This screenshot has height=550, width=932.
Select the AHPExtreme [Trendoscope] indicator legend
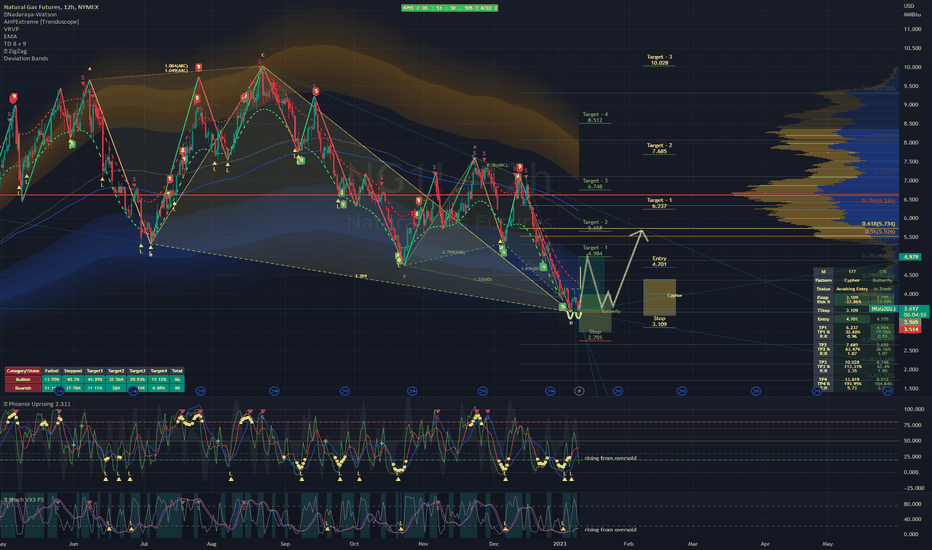click(x=41, y=22)
